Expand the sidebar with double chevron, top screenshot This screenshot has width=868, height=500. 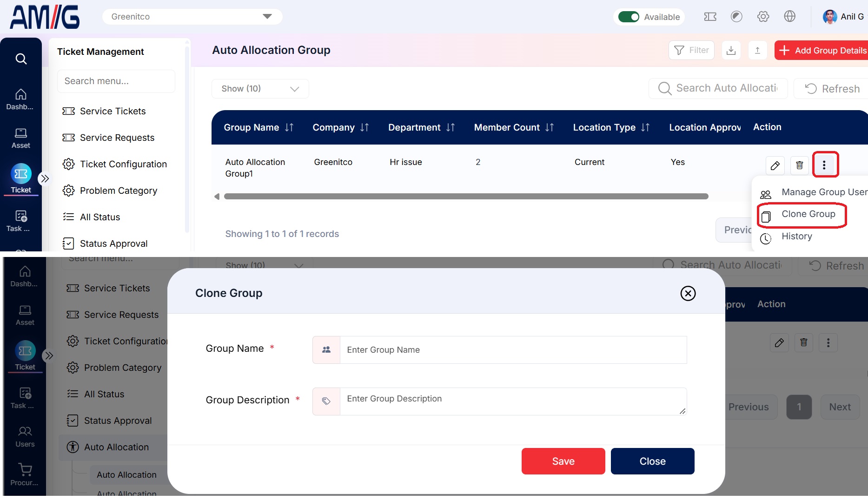pyautogui.click(x=45, y=178)
